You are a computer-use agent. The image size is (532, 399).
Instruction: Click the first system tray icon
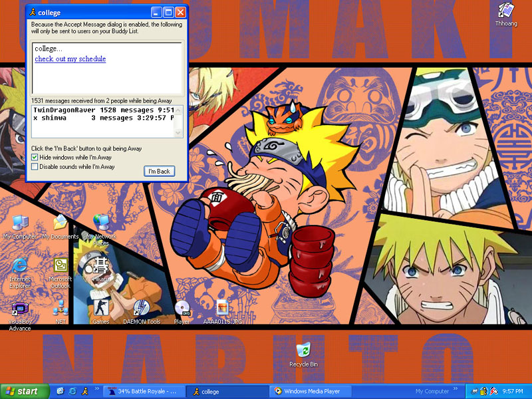tap(474, 391)
